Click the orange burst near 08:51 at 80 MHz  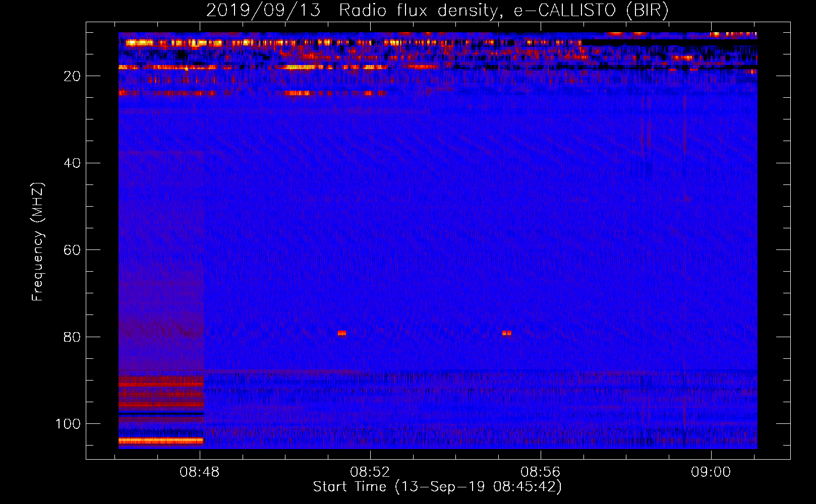(342, 333)
